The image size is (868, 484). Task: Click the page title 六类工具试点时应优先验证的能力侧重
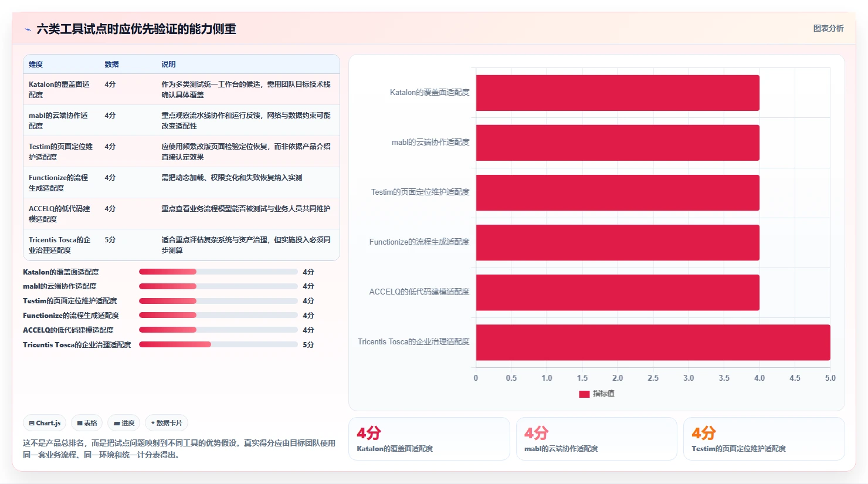click(x=136, y=29)
